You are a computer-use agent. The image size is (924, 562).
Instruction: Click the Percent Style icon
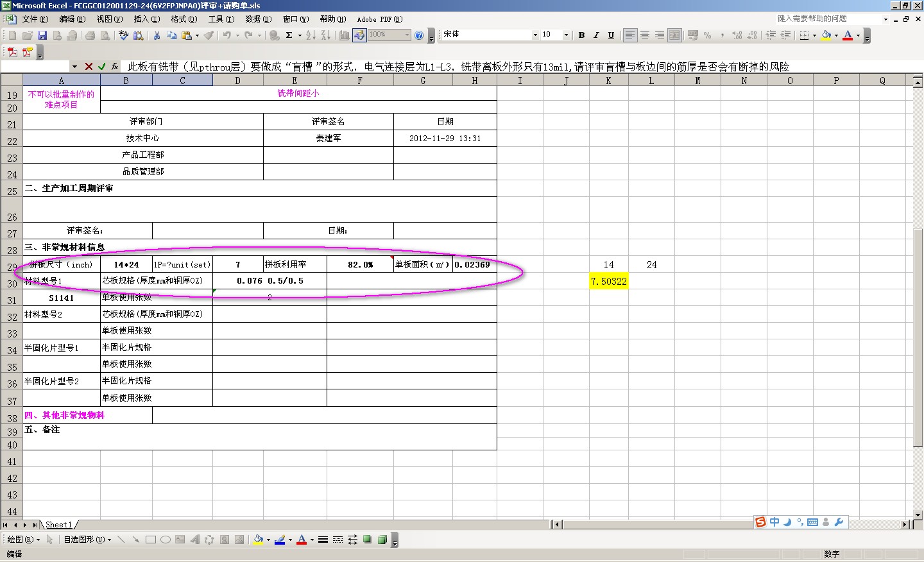(707, 35)
